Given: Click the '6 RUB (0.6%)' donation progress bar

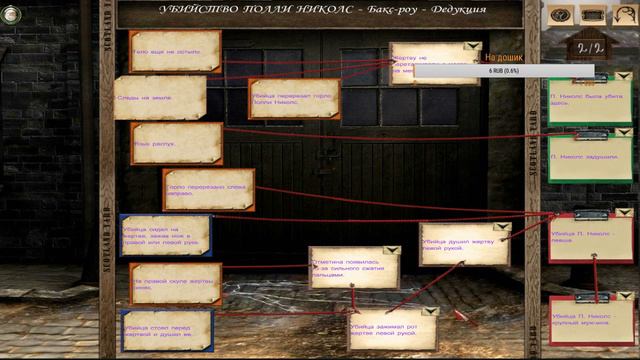Looking at the screenshot, I should point(504,71).
